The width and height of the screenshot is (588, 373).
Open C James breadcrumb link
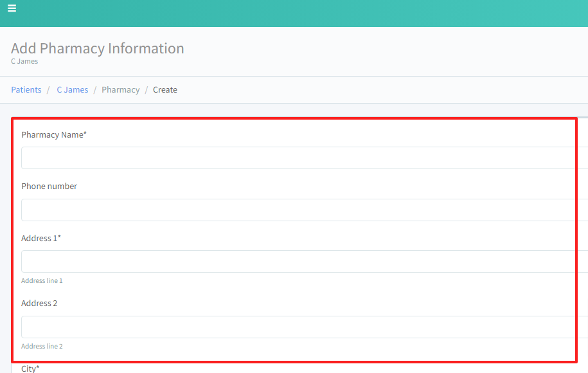(72, 90)
